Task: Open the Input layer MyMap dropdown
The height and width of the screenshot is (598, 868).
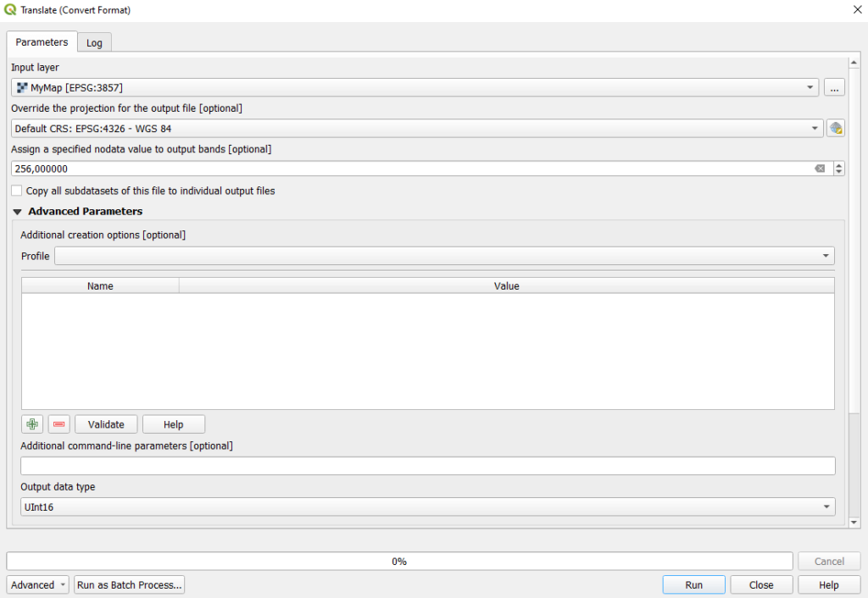Action: click(x=415, y=87)
